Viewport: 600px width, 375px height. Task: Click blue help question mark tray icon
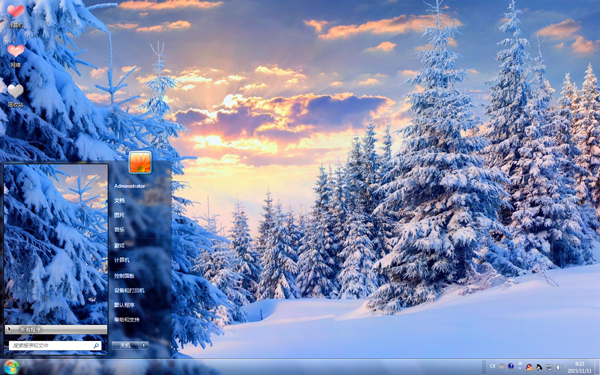[511, 366]
